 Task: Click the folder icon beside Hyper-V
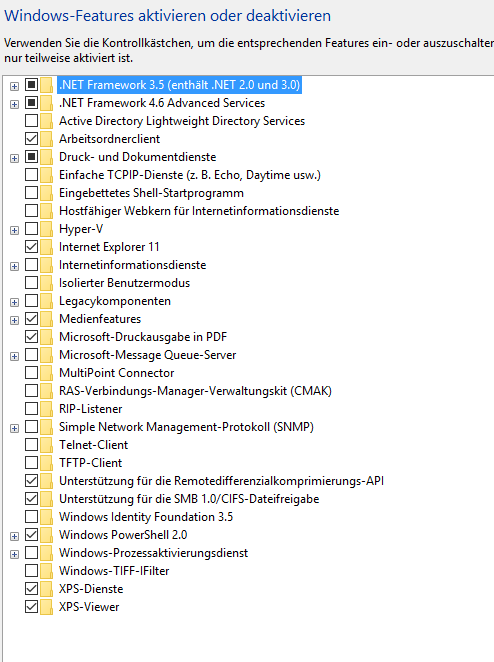pyautogui.click(x=46, y=229)
